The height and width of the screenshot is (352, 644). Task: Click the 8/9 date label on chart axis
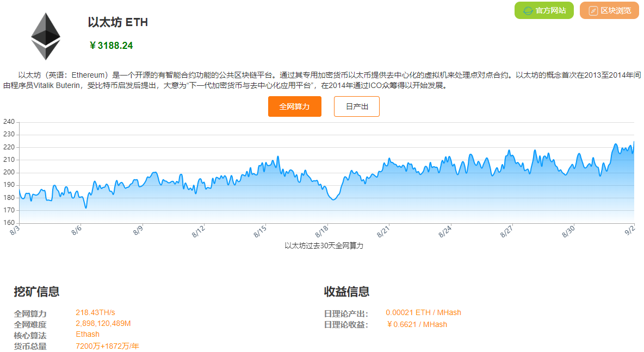coord(138,230)
